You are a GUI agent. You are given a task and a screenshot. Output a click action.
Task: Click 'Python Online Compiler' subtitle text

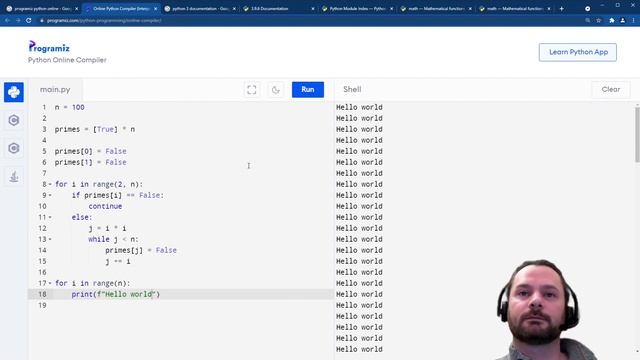(x=67, y=60)
